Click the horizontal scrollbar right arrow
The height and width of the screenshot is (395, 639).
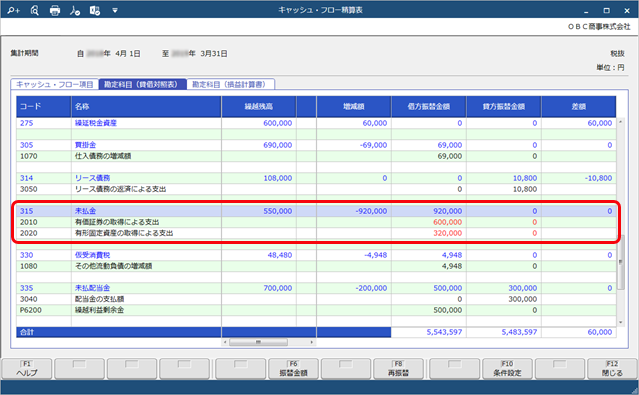point(312,342)
